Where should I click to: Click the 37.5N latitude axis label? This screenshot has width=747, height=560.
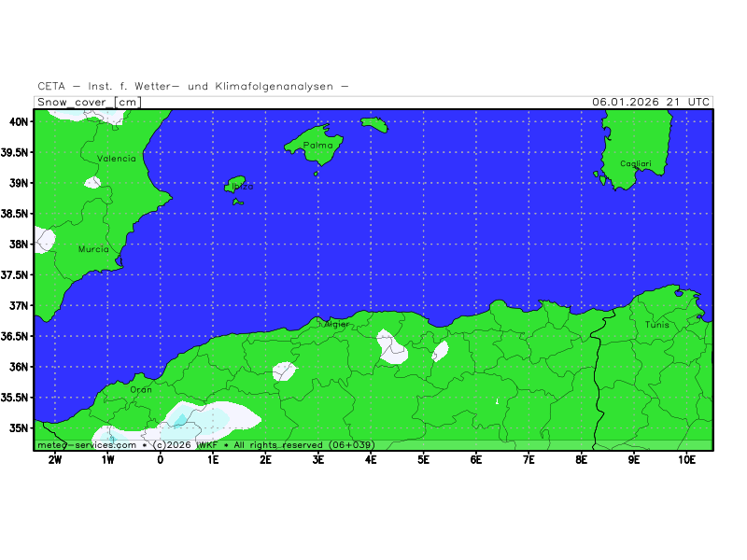pos(18,274)
